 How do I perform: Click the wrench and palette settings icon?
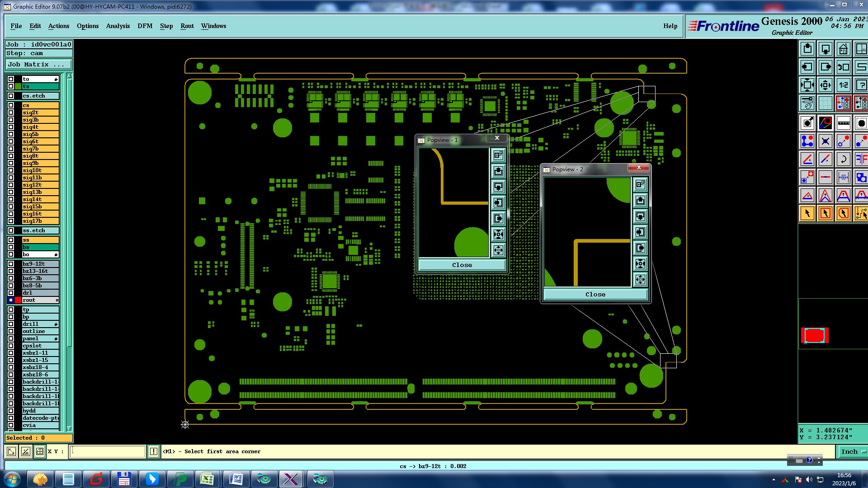[x=807, y=103]
